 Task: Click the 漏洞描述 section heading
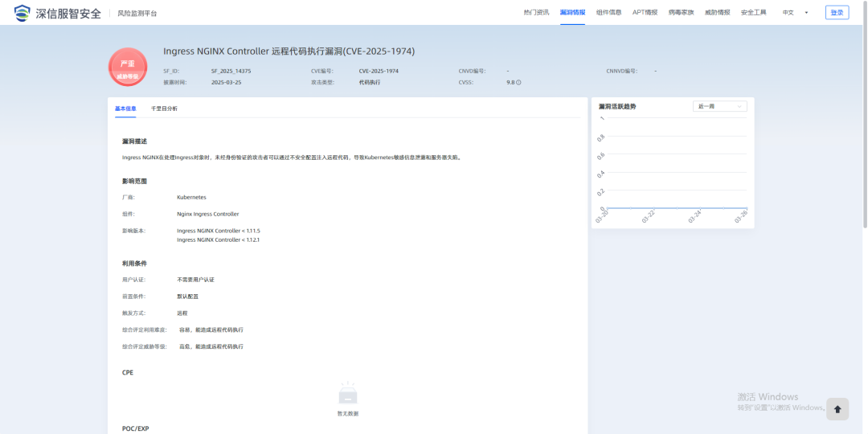click(134, 141)
